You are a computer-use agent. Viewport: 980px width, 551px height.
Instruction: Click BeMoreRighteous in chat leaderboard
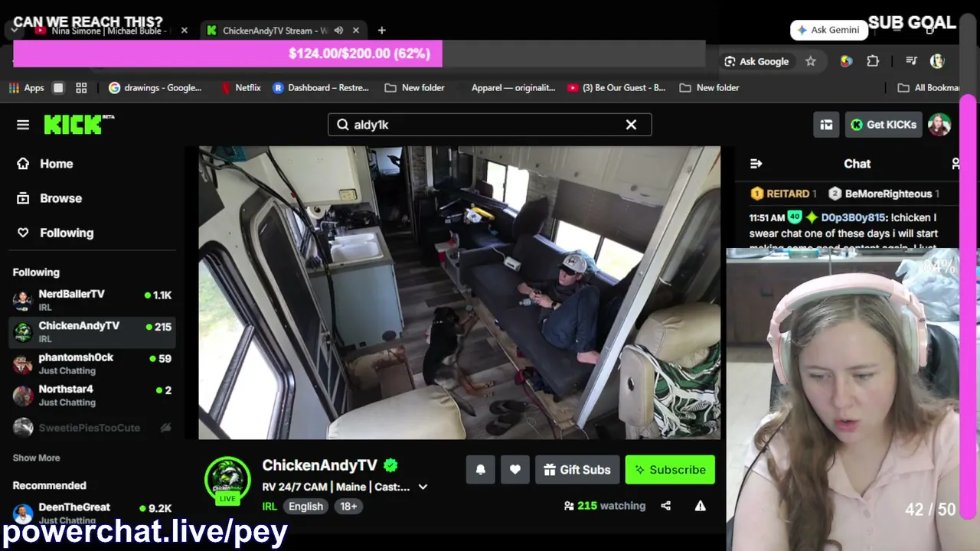coord(884,194)
